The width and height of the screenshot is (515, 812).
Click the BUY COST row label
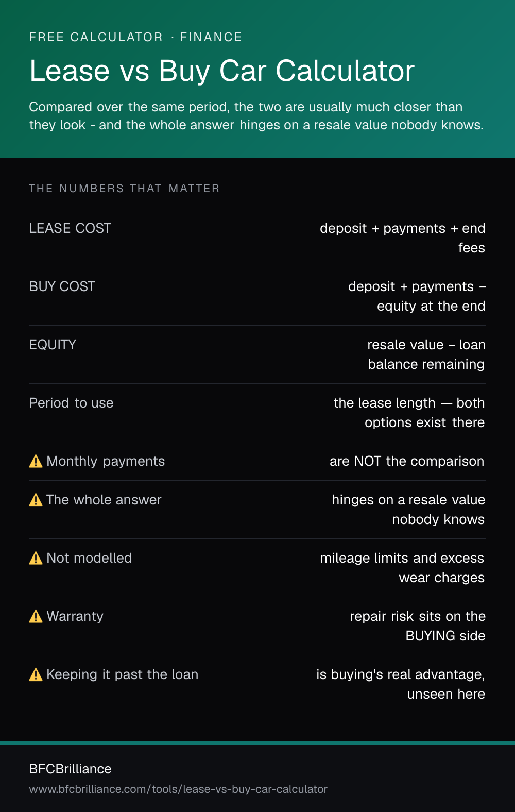[x=62, y=286]
